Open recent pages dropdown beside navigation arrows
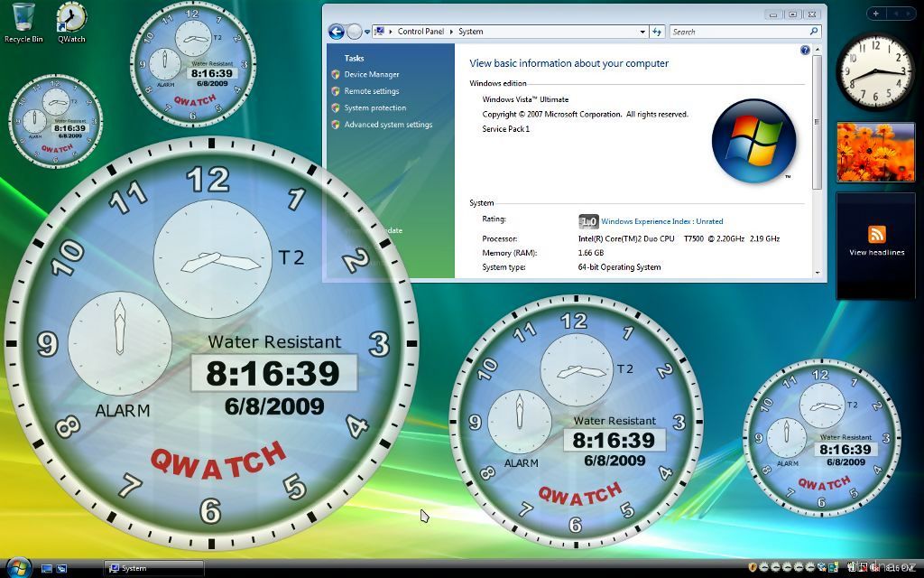The width and height of the screenshot is (924, 578). click(x=367, y=32)
